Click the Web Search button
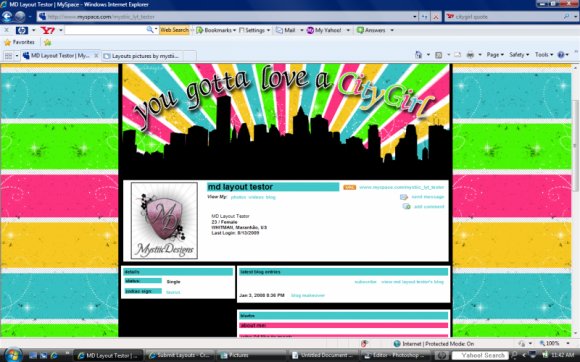 pyautogui.click(x=174, y=30)
